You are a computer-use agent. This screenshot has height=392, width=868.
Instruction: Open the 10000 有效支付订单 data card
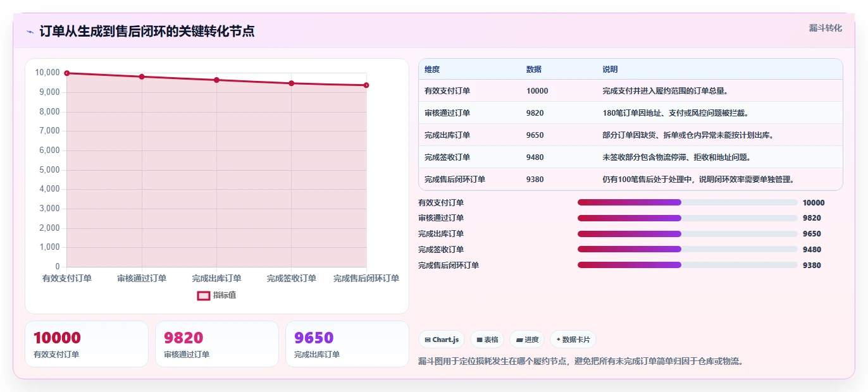(x=87, y=344)
